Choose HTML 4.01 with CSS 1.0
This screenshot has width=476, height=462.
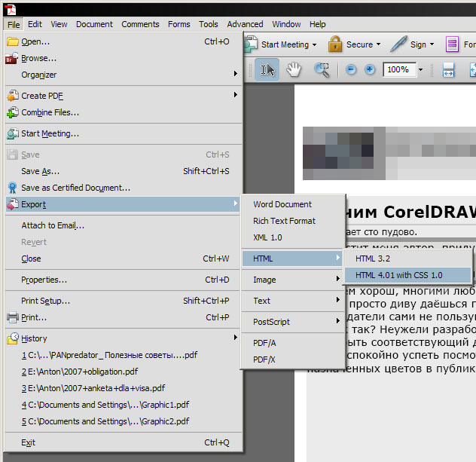coord(407,275)
